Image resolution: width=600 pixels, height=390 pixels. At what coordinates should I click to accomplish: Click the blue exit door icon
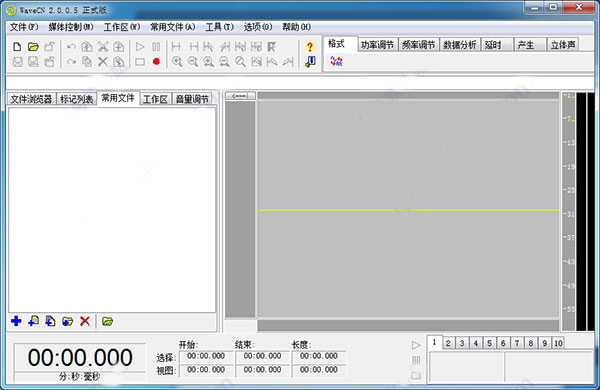310,61
